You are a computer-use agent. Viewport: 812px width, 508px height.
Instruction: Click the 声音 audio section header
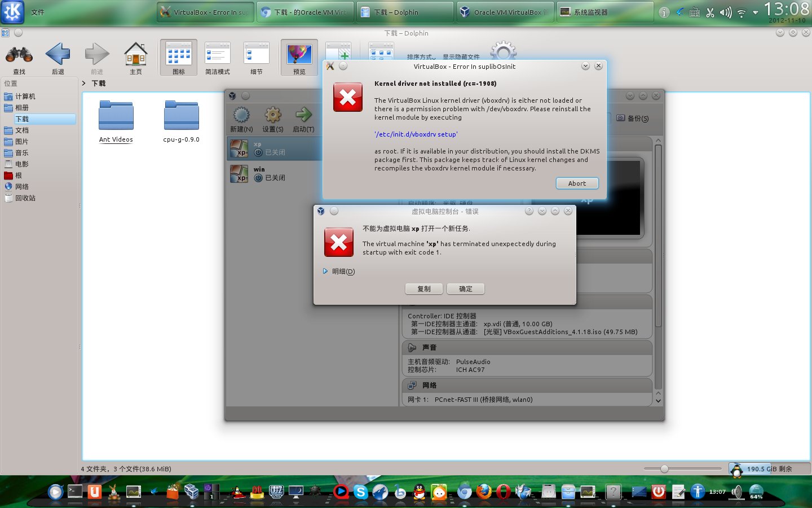[527, 348]
